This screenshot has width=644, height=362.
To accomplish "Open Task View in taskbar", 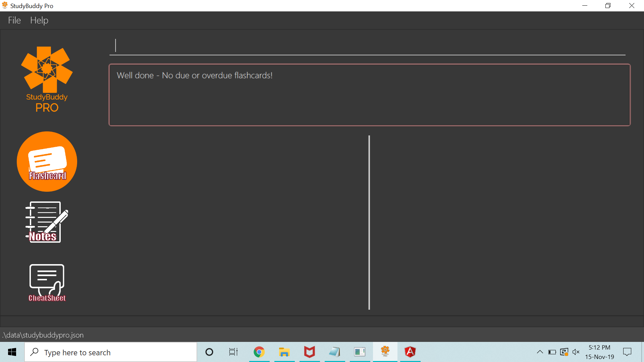I will 233,352.
